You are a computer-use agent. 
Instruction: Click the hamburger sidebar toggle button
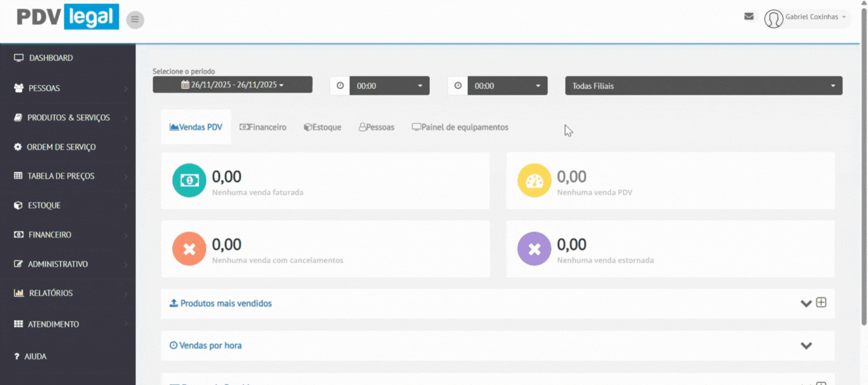click(x=135, y=20)
